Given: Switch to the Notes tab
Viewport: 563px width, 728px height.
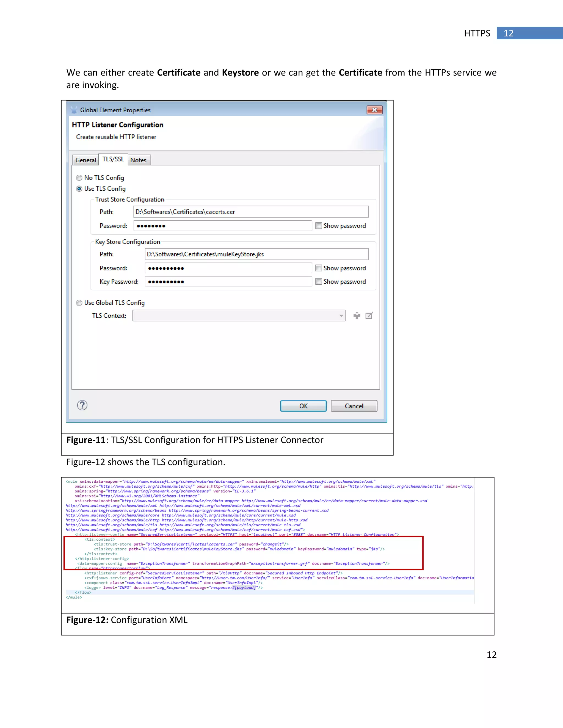Looking at the screenshot, I should pyautogui.click(x=139, y=160).
